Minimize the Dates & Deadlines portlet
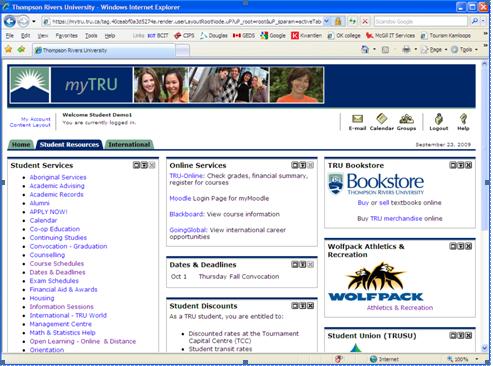Screen dimensions: 493x366 click(x=303, y=265)
